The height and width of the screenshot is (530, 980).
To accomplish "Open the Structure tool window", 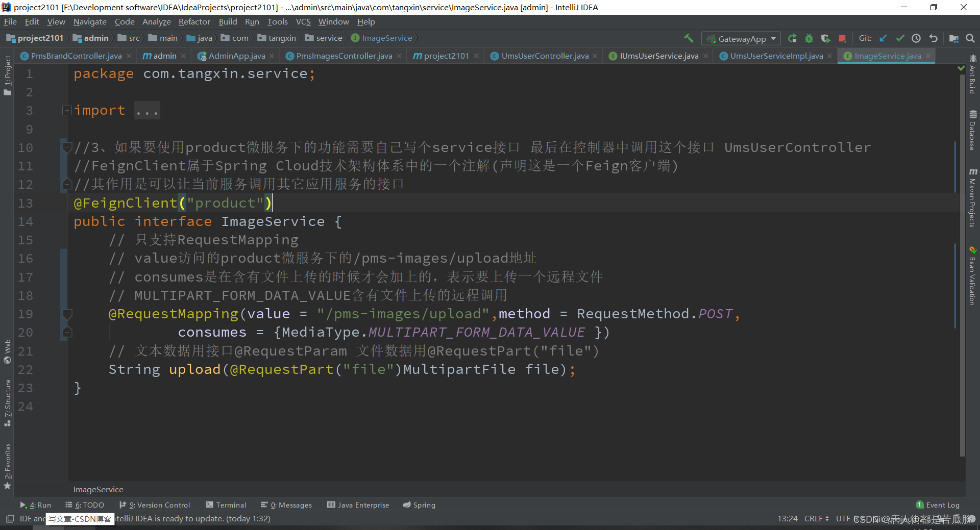I will coord(7,403).
